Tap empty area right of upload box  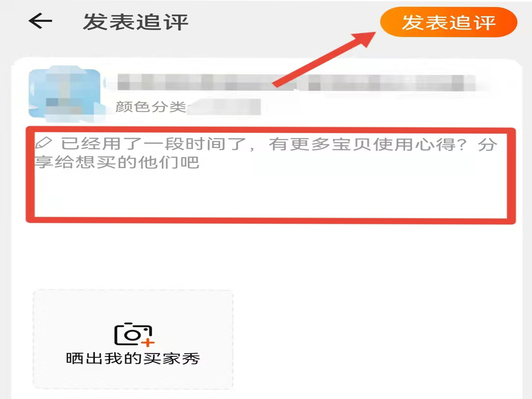click(x=378, y=339)
